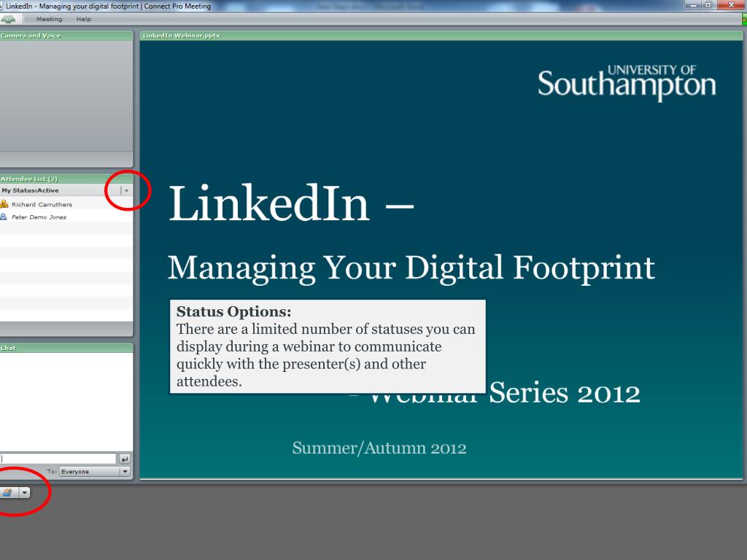
Task: Send the chat message with enter button
Action: 124,459
